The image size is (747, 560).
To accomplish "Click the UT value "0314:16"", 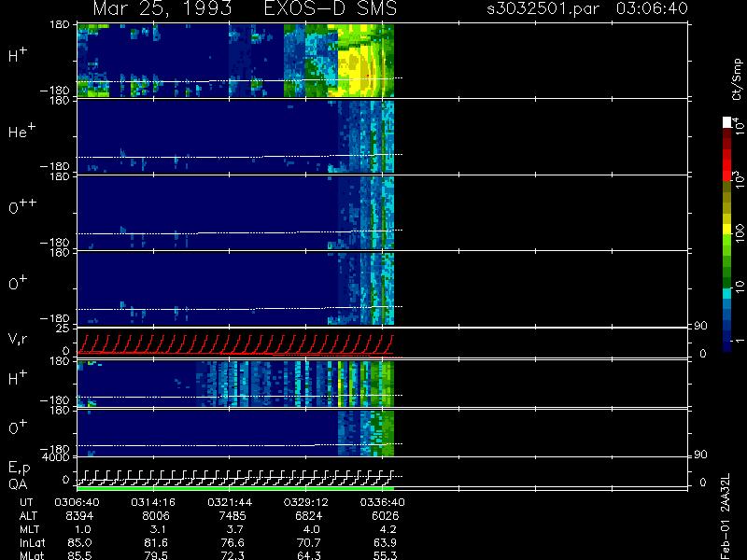I will pos(153,502).
